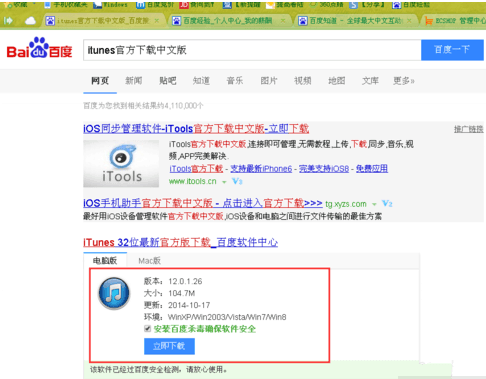
Task: Click the version value 12.0.1.26
Action: tap(185, 281)
